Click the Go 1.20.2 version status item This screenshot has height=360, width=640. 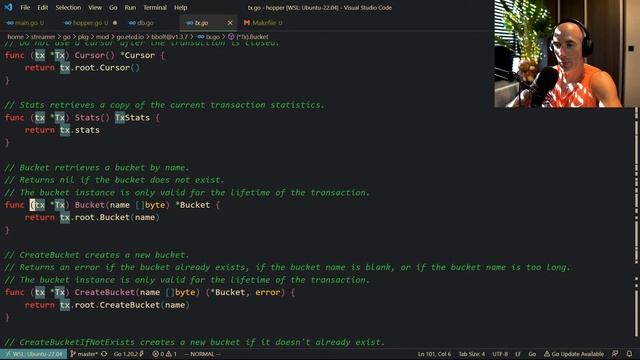[129, 354]
